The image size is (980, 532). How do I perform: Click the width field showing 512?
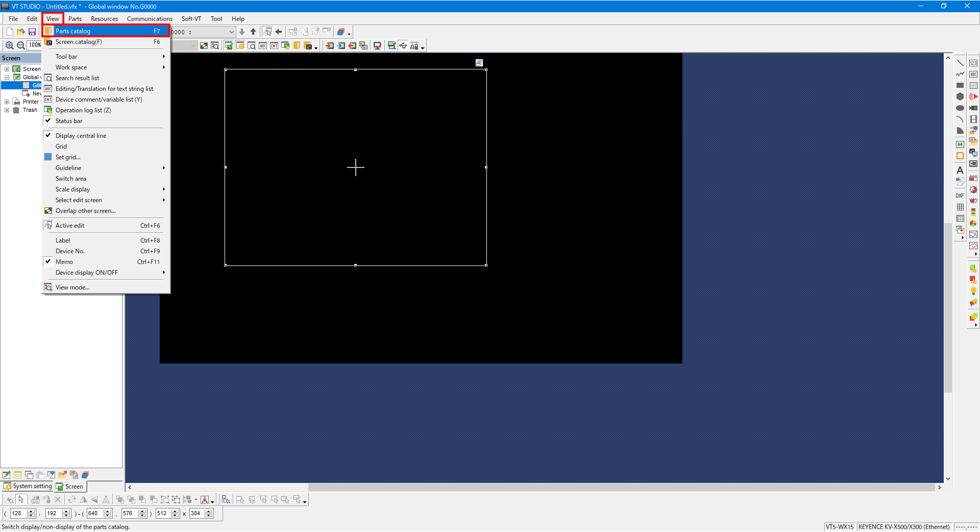point(163,514)
